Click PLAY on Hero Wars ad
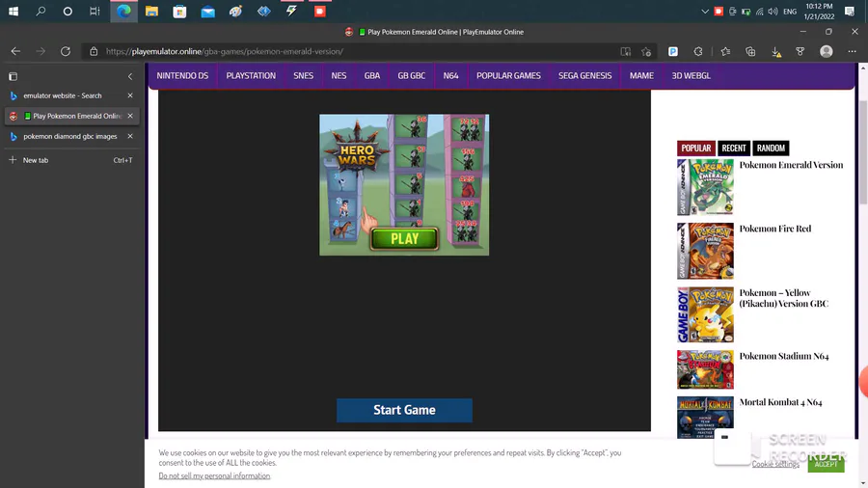This screenshot has width=868, height=488. [x=405, y=238]
